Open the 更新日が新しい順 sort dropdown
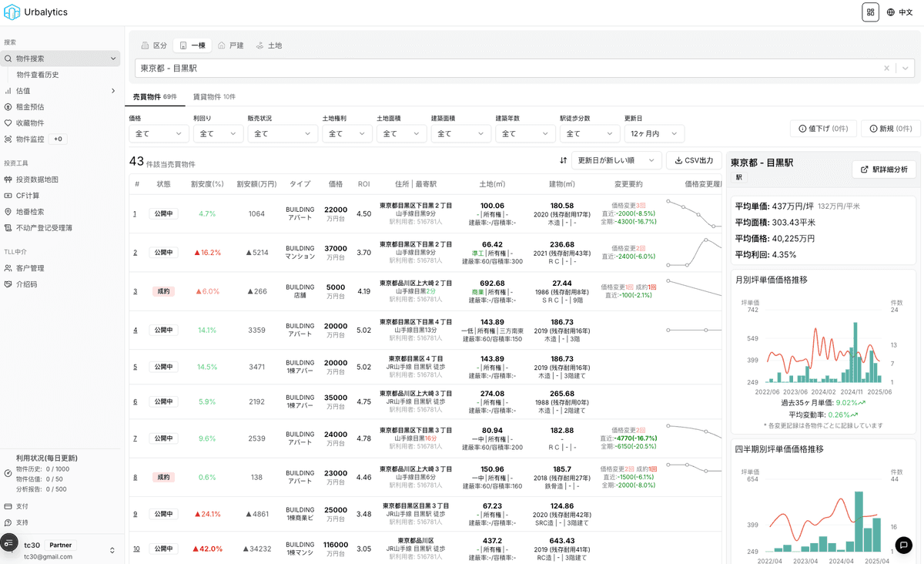This screenshot has height=564, width=924. (617, 160)
